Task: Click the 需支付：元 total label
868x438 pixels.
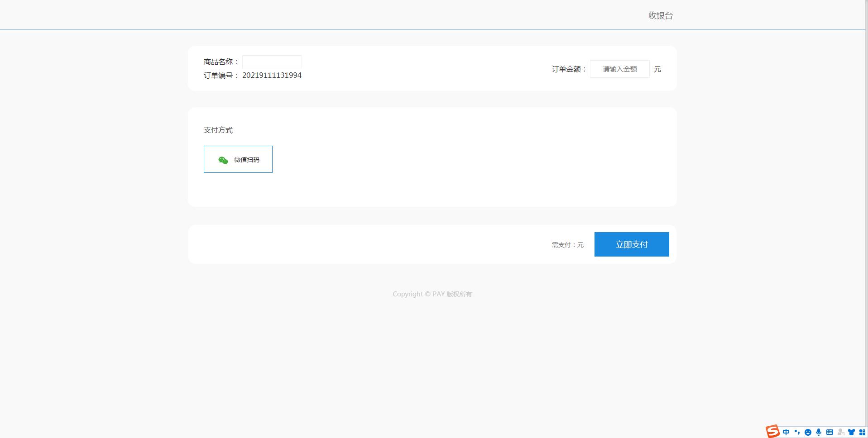Action: pos(568,245)
